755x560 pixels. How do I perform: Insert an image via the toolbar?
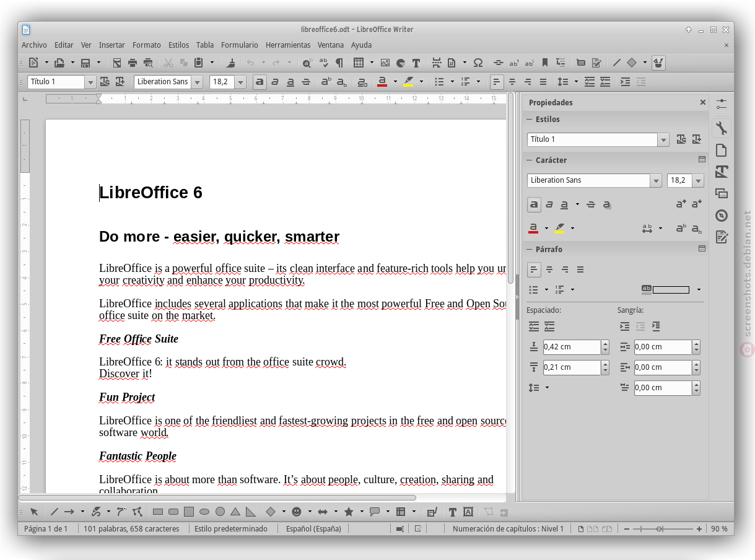[385, 63]
